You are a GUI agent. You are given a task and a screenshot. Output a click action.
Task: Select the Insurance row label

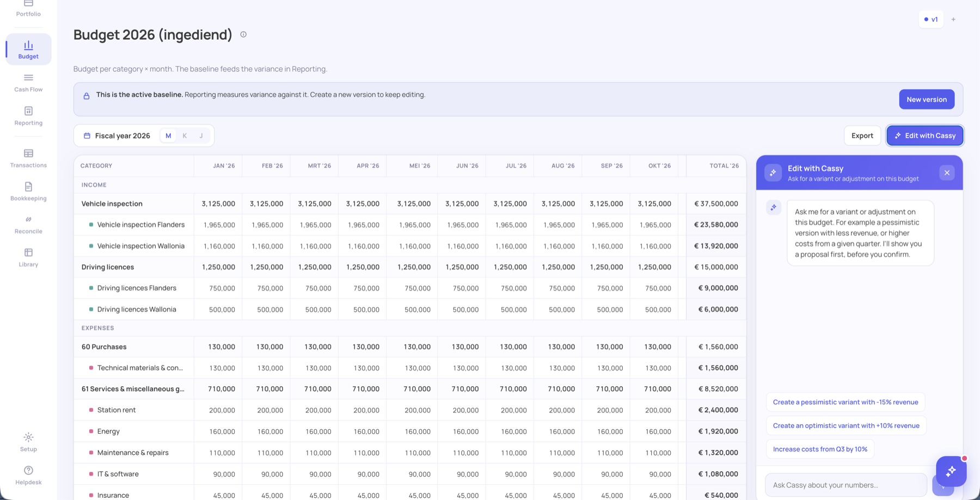[x=113, y=495]
